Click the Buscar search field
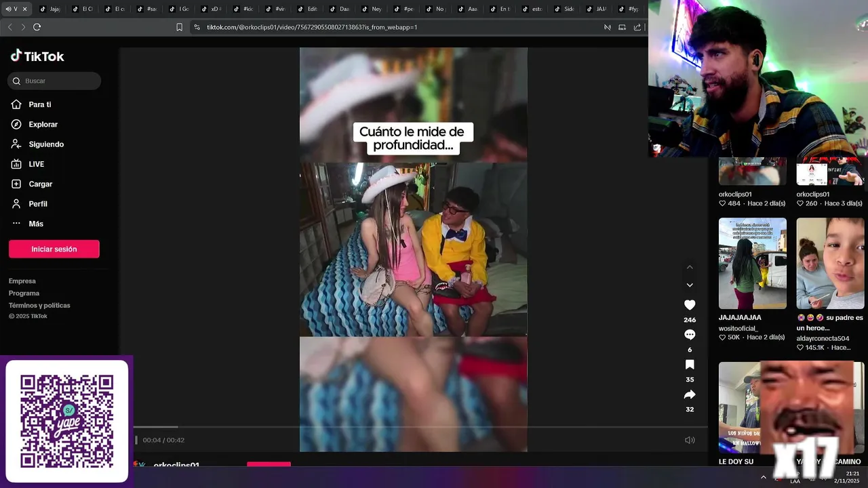The width and height of the screenshot is (868, 488). click(54, 81)
